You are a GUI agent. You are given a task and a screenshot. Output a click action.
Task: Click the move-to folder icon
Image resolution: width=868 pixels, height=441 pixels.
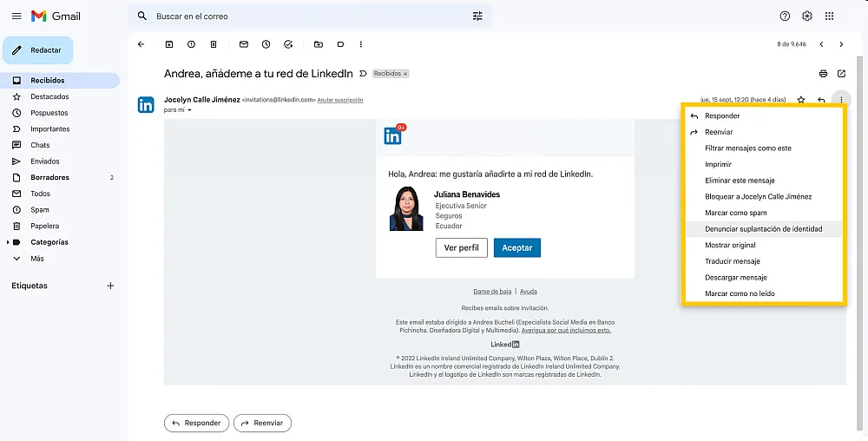pos(319,44)
